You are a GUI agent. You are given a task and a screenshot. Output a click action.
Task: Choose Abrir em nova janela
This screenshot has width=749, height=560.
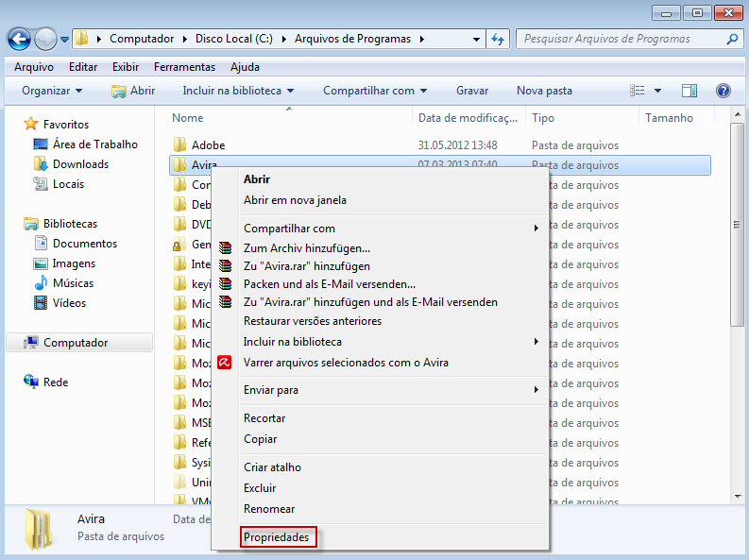pos(295,200)
